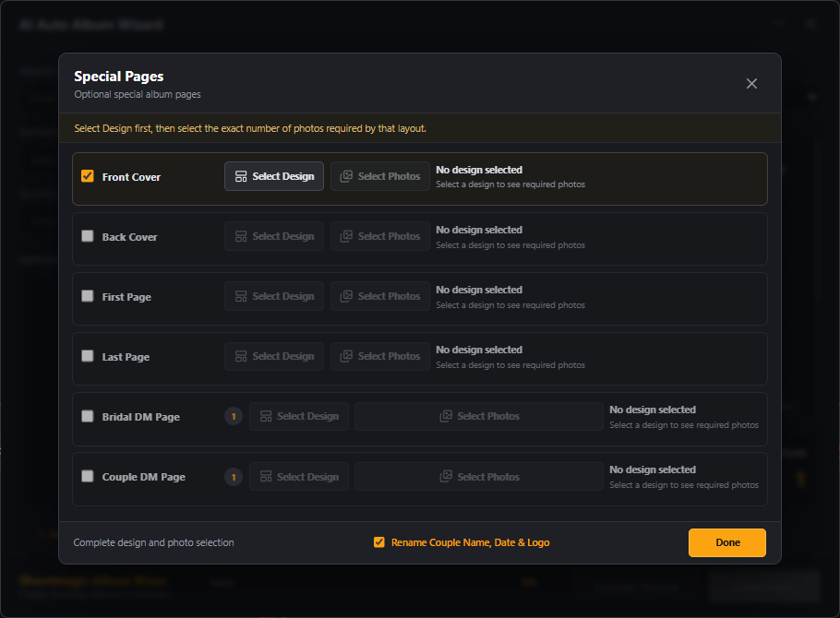Click 'No design selected' in First Page row

[x=479, y=290]
